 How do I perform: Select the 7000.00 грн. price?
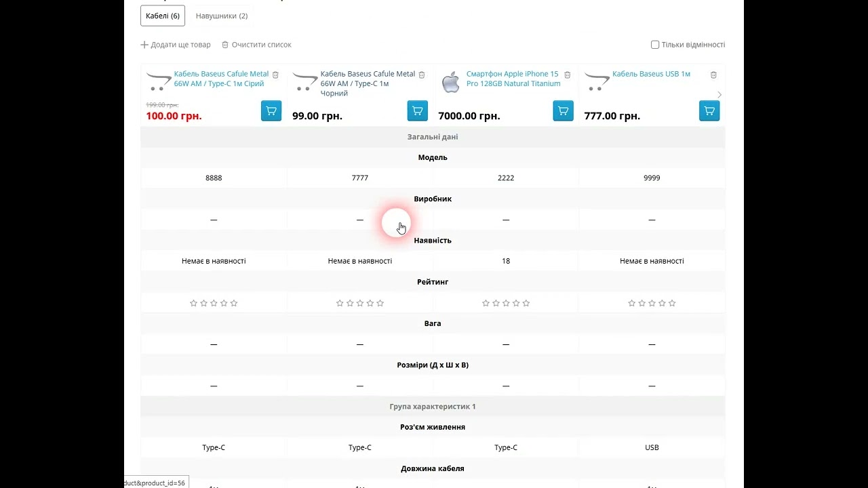469,116
